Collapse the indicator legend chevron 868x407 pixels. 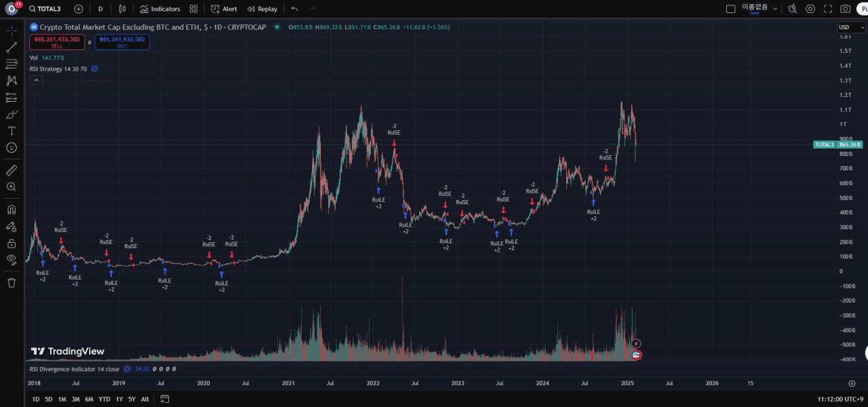point(37,80)
